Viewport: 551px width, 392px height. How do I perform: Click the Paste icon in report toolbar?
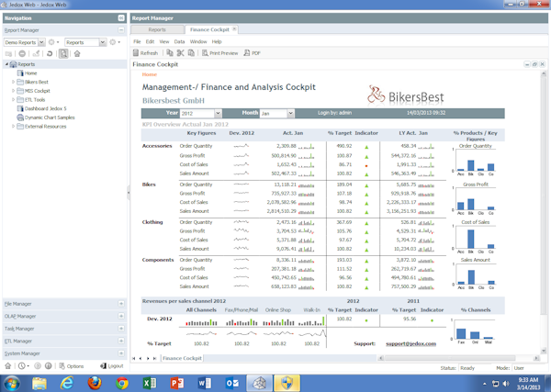pos(191,52)
